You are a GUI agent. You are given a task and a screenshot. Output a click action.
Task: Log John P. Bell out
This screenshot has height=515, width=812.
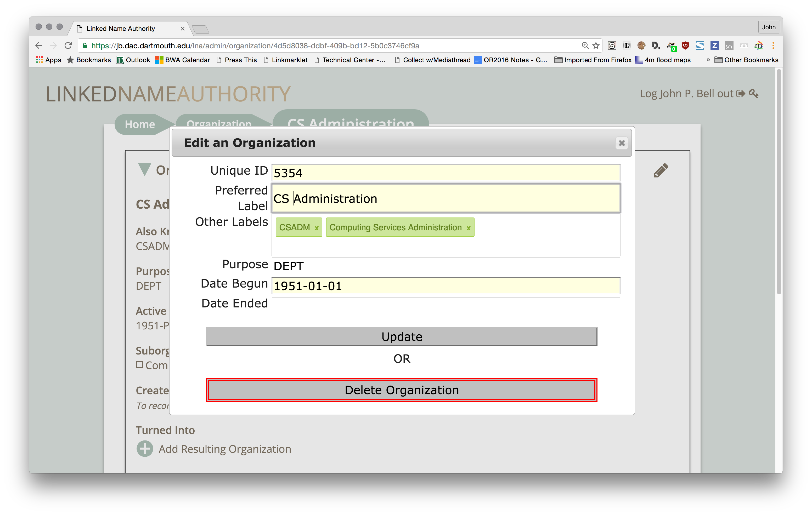pos(692,94)
